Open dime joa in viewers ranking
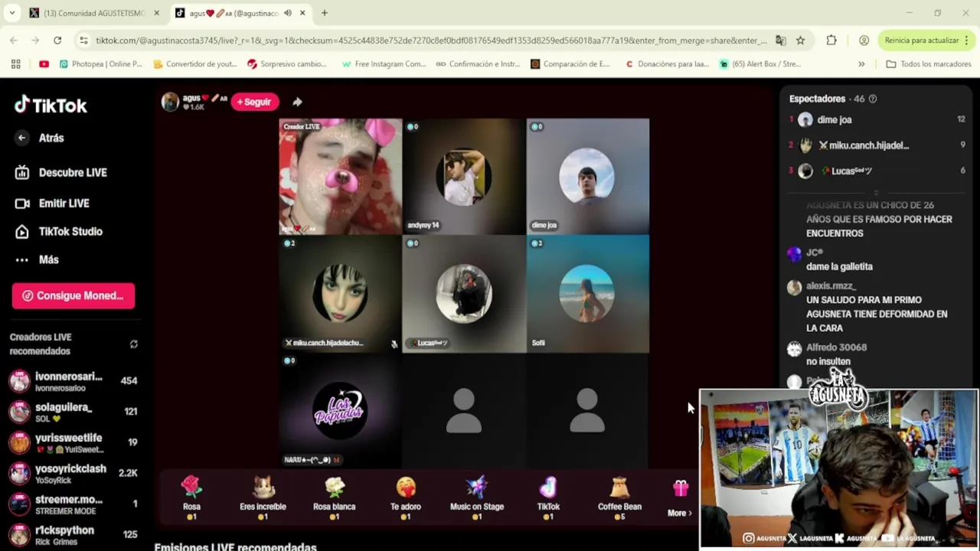 coord(877,119)
